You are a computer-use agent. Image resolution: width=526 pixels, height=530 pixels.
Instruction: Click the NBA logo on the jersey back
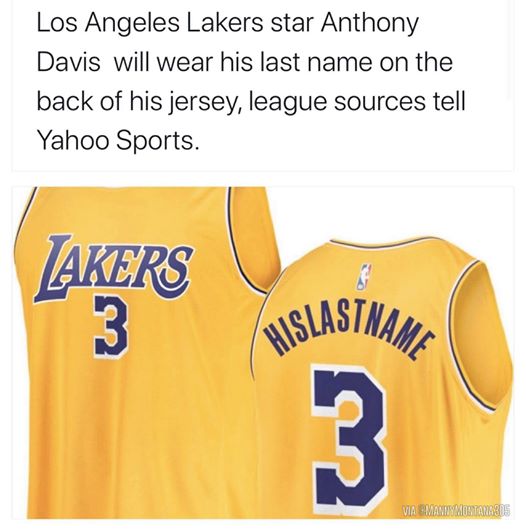364,276
